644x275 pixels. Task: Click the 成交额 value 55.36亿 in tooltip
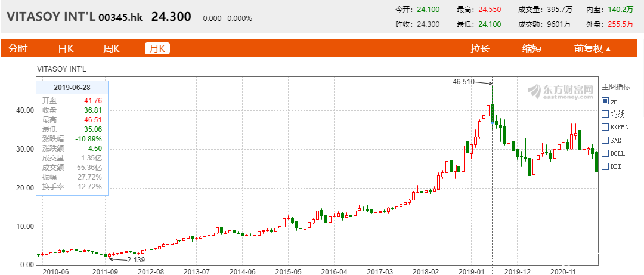[x=91, y=167]
